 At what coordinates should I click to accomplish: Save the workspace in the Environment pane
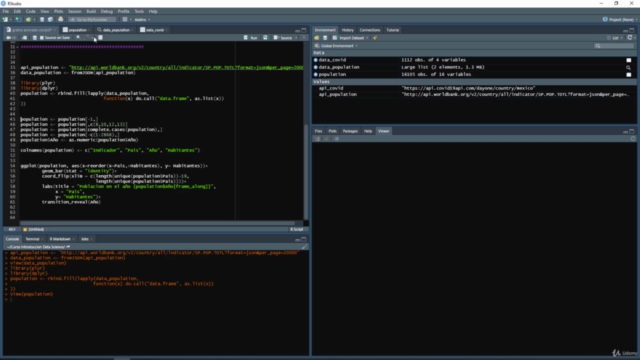325,38
